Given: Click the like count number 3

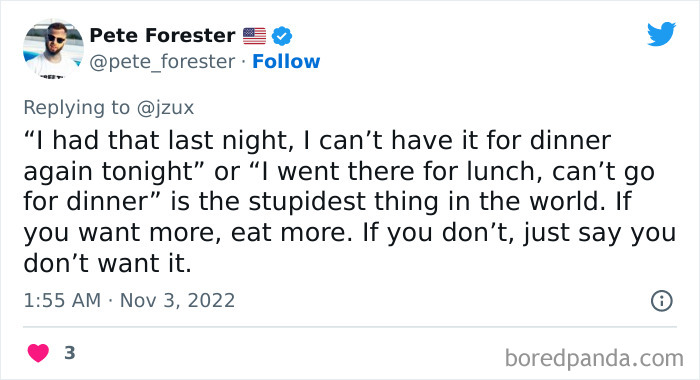Looking at the screenshot, I should 70,353.
